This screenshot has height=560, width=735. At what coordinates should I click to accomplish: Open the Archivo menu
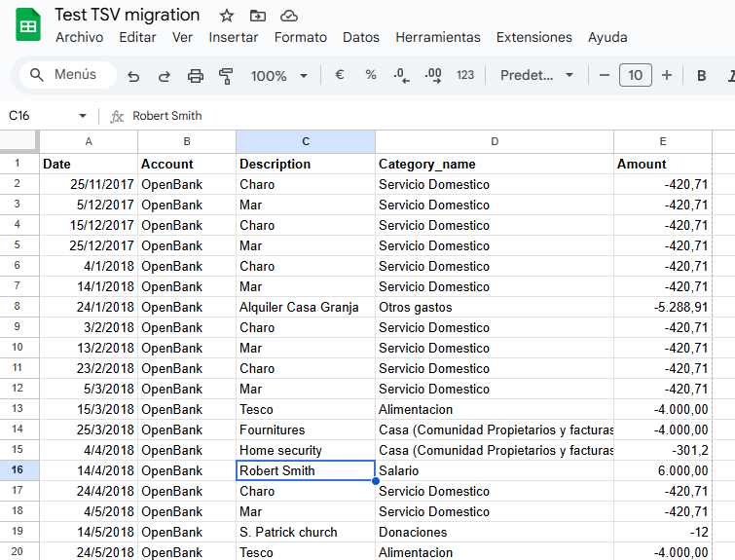(79, 37)
